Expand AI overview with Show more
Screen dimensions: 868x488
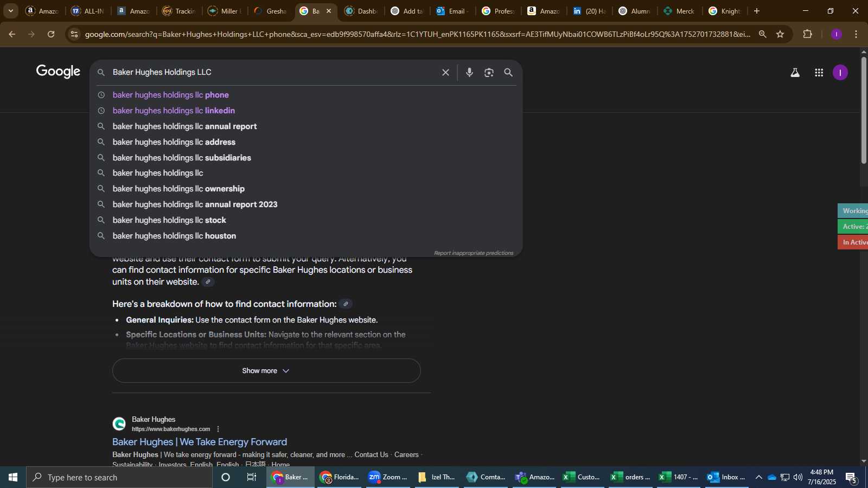point(266,371)
